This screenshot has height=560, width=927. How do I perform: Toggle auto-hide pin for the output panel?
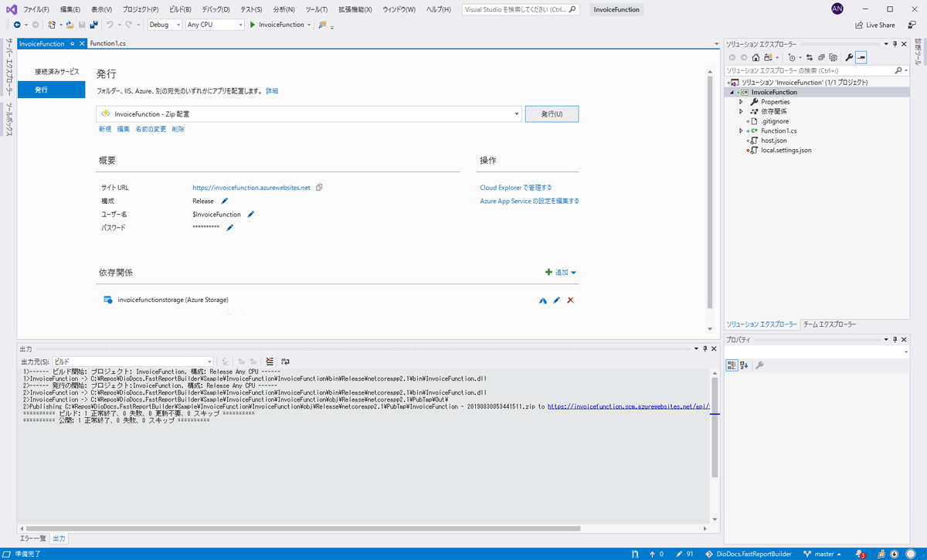click(705, 349)
